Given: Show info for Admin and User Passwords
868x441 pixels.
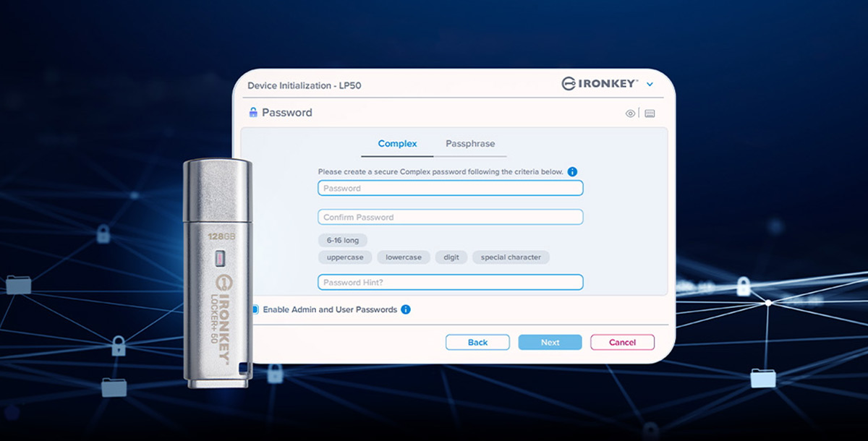Looking at the screenshot, I should (x=406, y=309).
